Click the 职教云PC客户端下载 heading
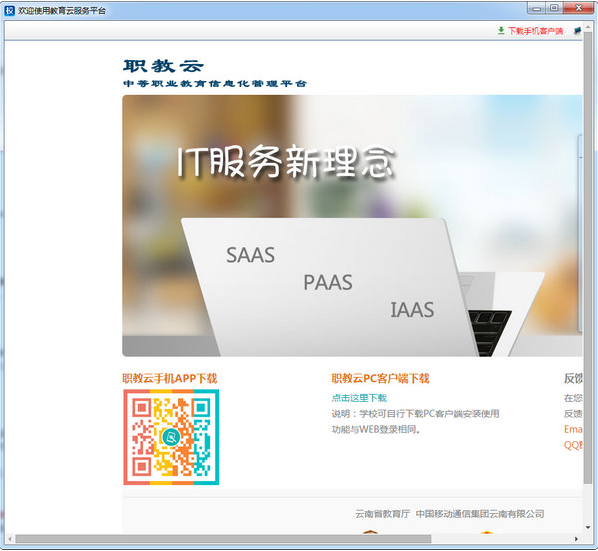 pyautogui.click(x=380, y=378)
